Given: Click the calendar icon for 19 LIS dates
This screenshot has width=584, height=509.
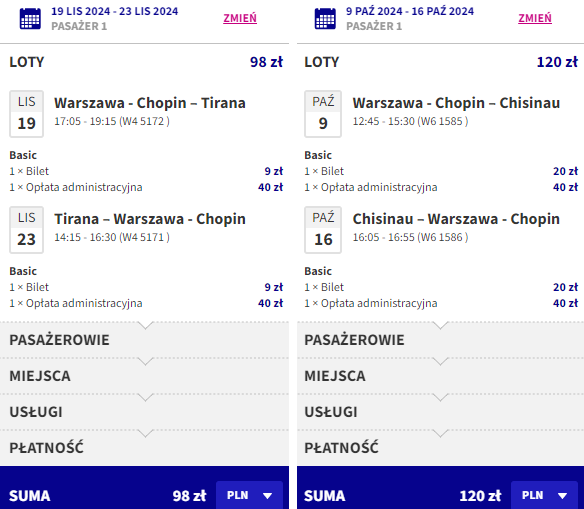Looking at the screenshot, I should (30, 18).
